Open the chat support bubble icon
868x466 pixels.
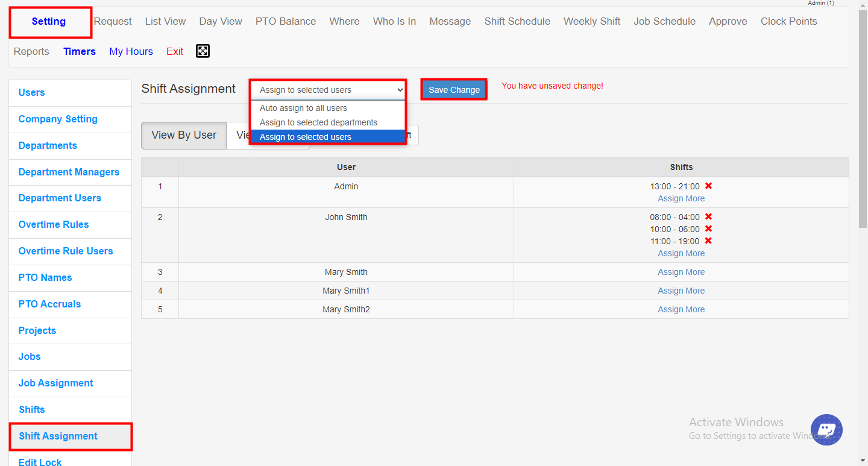826,430
